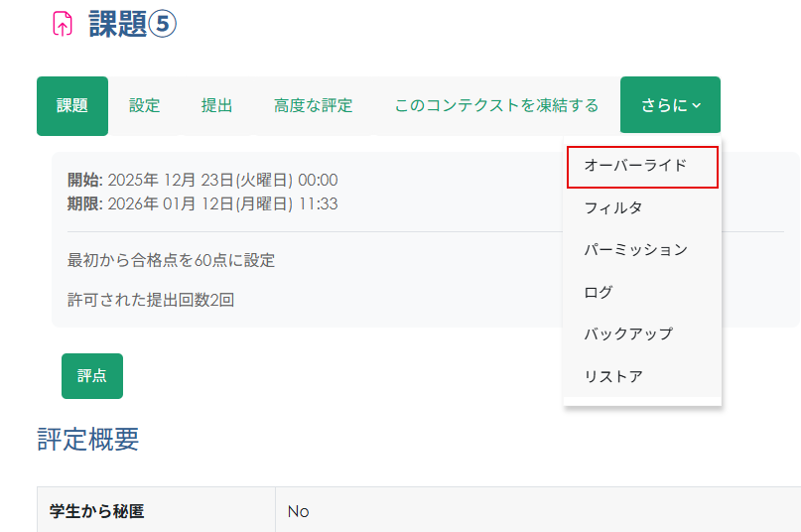801x532 pixels.
Task: Switch to the 課題 tab
Action: click(72, 105)
